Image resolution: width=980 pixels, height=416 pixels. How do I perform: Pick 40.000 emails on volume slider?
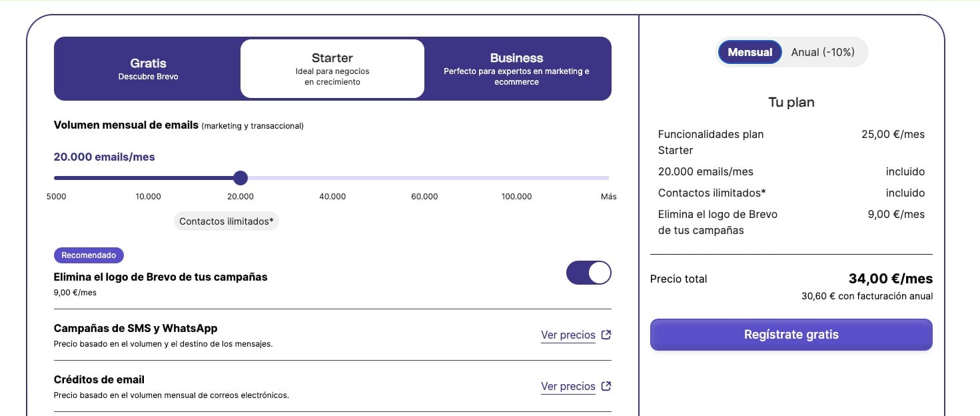pos(332,178)
